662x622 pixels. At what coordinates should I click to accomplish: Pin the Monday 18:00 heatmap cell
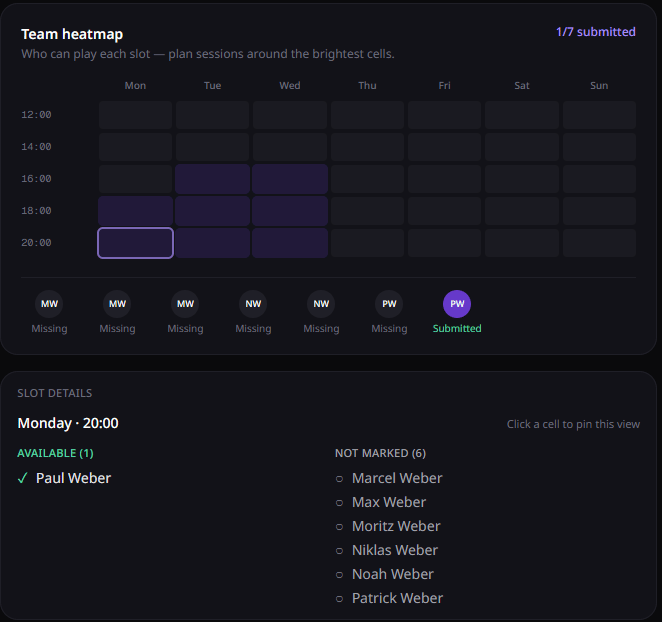tap(135, 211)
